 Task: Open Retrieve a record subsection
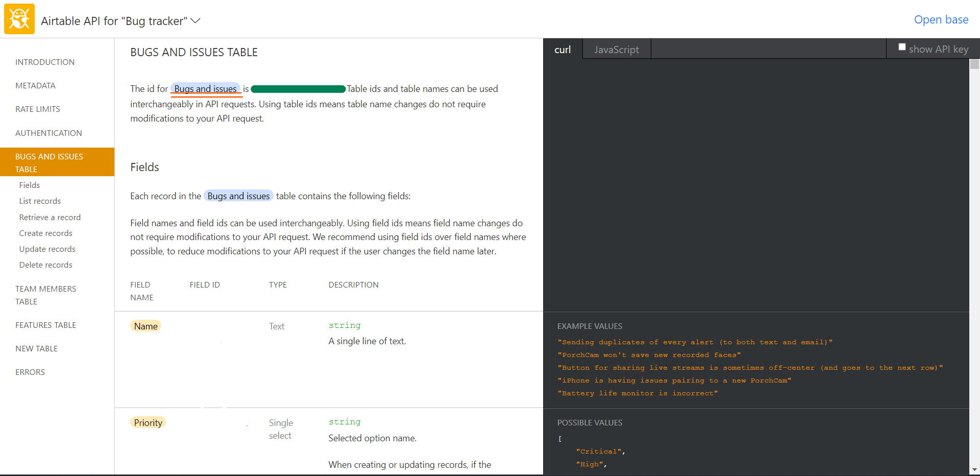(50, 217)
